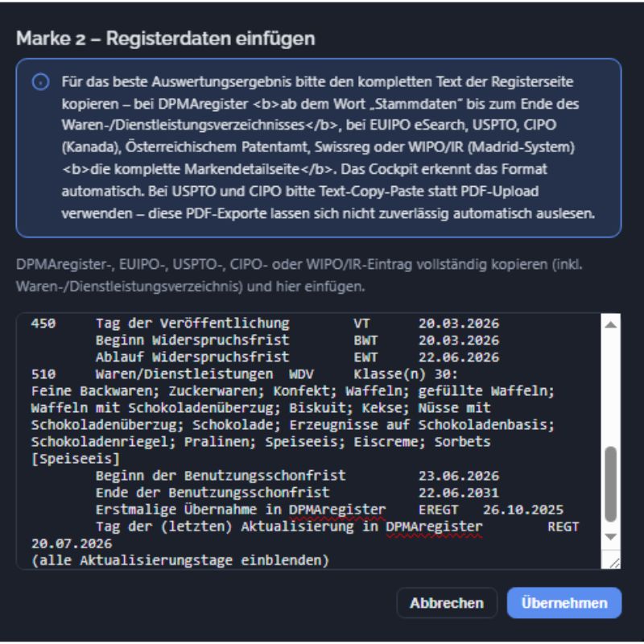The image size is (644, 644).
Task: Click the textarea scrollbar down arrow
Action: (x=611, y=537)
